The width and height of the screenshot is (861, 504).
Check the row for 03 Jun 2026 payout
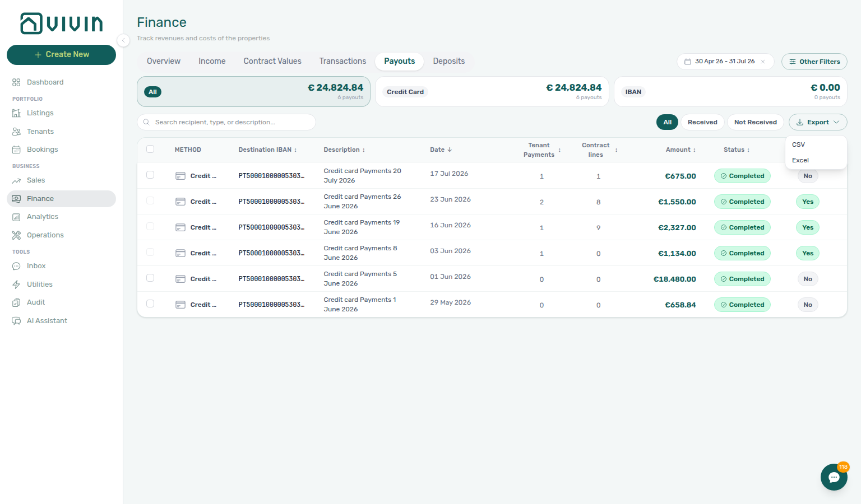pos(150,252)
